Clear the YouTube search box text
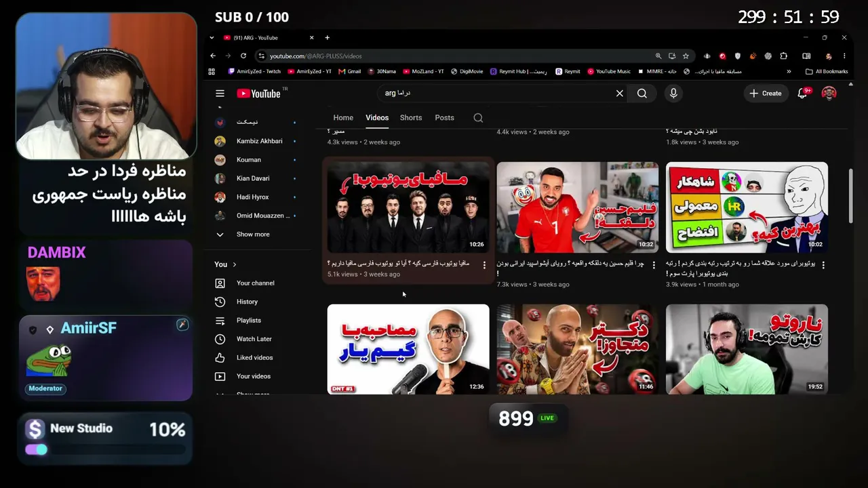The image size is (868, 488). [x=619, y=94]
